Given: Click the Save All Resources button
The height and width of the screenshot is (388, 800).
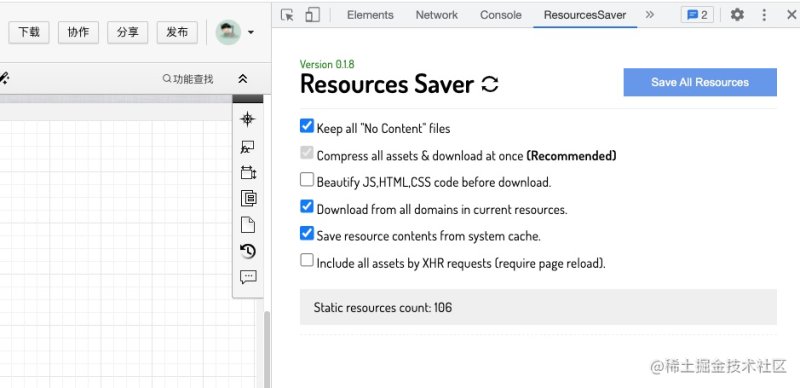Looking at the screenshot, I should [700, 82].
